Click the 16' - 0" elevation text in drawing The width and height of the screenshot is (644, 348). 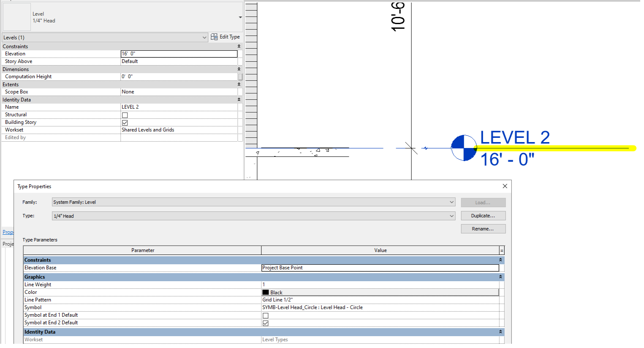507,159
